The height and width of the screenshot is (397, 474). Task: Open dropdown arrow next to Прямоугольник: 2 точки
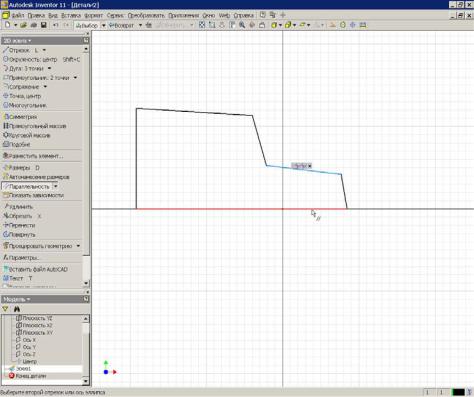(75, 78)
